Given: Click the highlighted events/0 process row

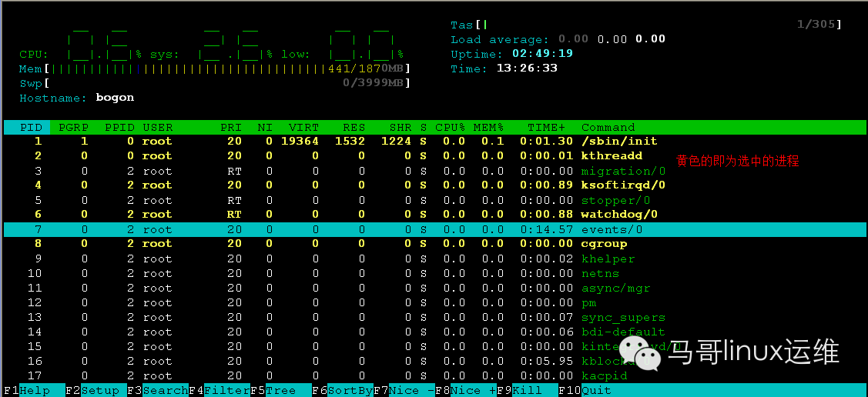Looking at the screenshot, I should tap(434, 229).
